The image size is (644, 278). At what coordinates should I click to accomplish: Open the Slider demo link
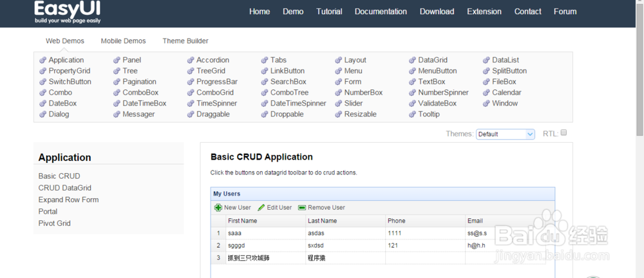[x=354, y=104]
